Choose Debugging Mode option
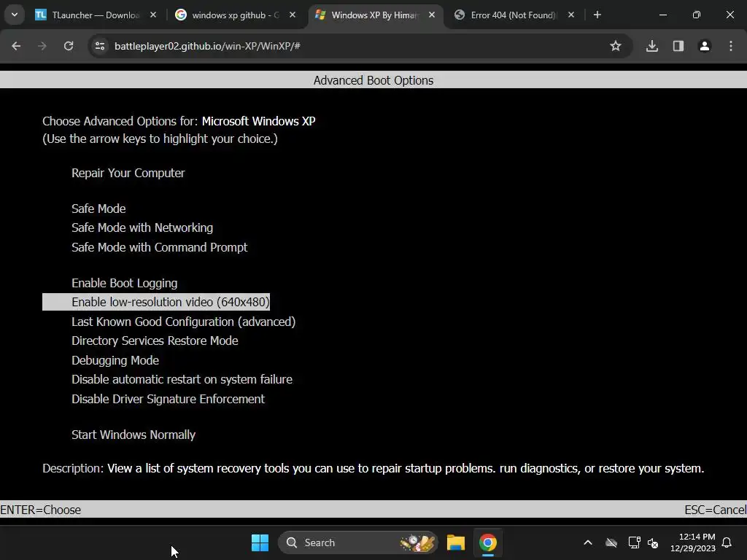Screen dimensions: 747x560 pyautogui.click(x=115, y=360)
